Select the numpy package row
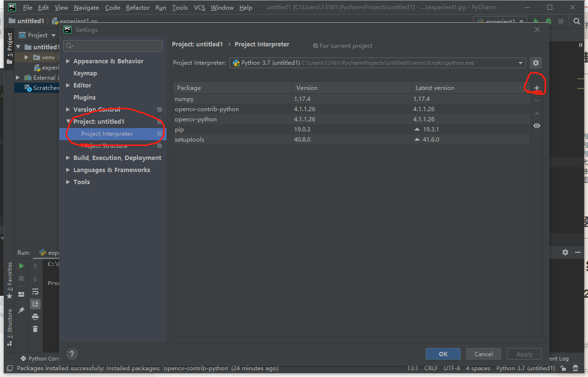The image size is (588, 377). click(x=351, y=99)
